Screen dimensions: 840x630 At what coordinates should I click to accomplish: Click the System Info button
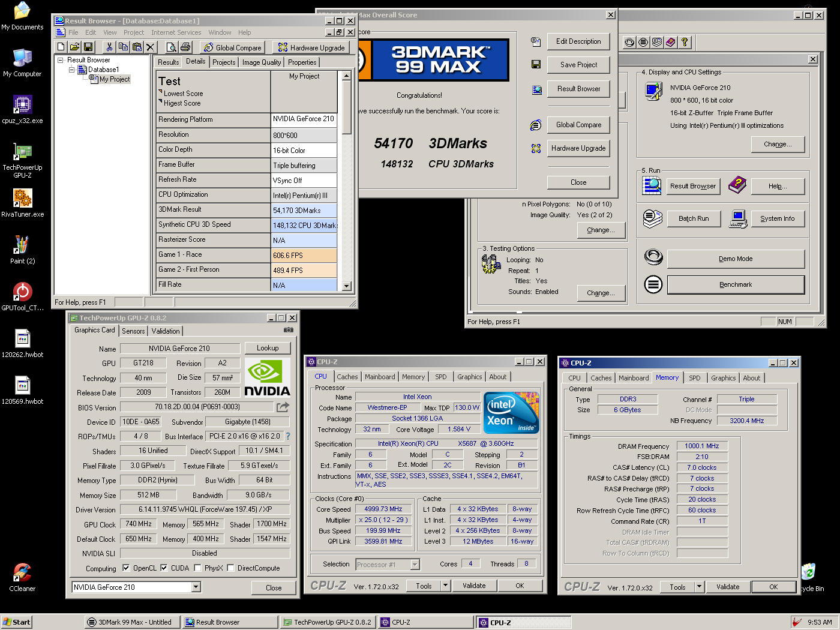(778, 218)
